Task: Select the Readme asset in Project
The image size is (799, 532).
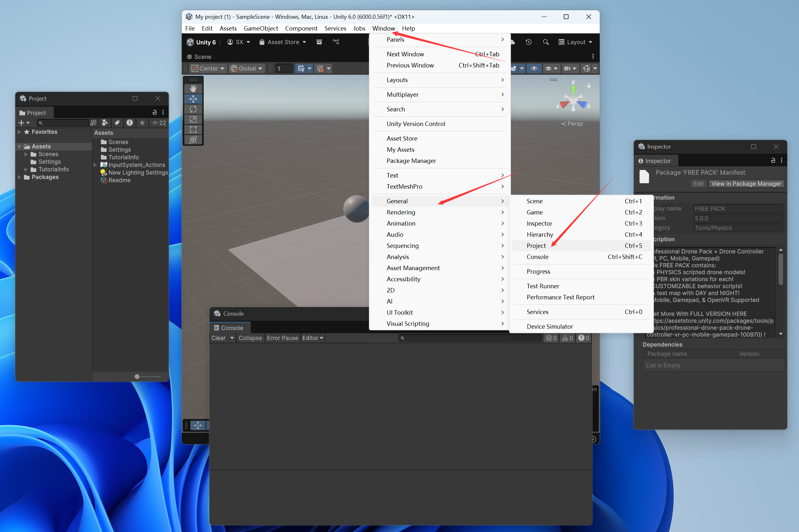Action: pos(119,180)
